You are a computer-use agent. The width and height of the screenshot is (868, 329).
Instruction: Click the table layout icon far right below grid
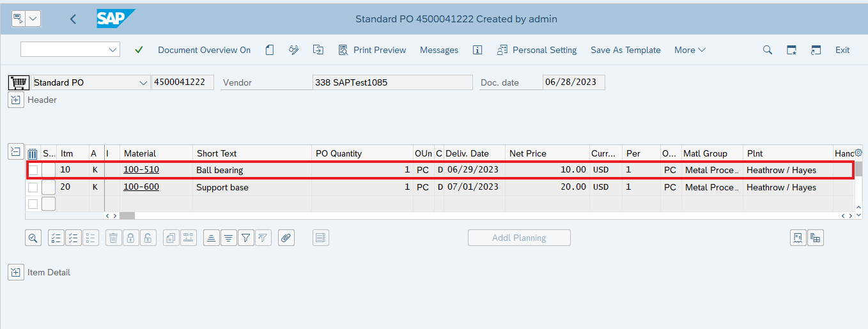[x=816, y=238]
